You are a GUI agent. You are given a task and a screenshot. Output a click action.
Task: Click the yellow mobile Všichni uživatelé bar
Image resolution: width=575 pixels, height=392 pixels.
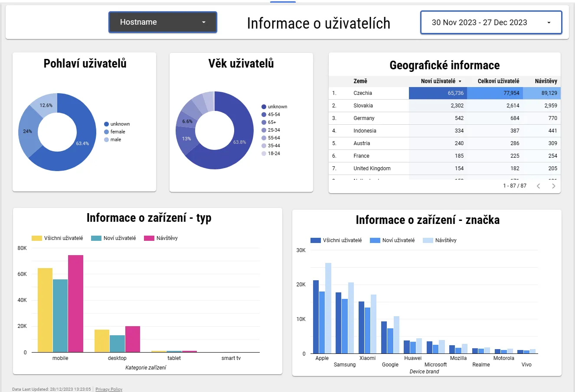[45, 310]
